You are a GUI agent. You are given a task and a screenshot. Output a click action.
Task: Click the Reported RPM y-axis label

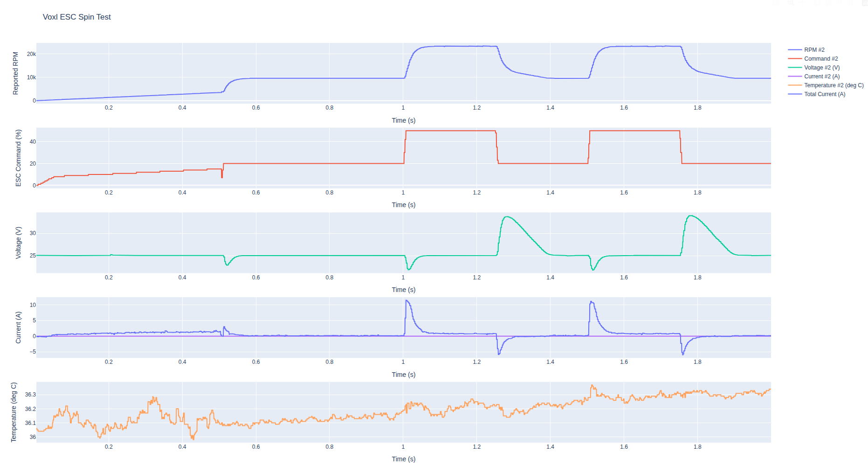pos(15,73)
